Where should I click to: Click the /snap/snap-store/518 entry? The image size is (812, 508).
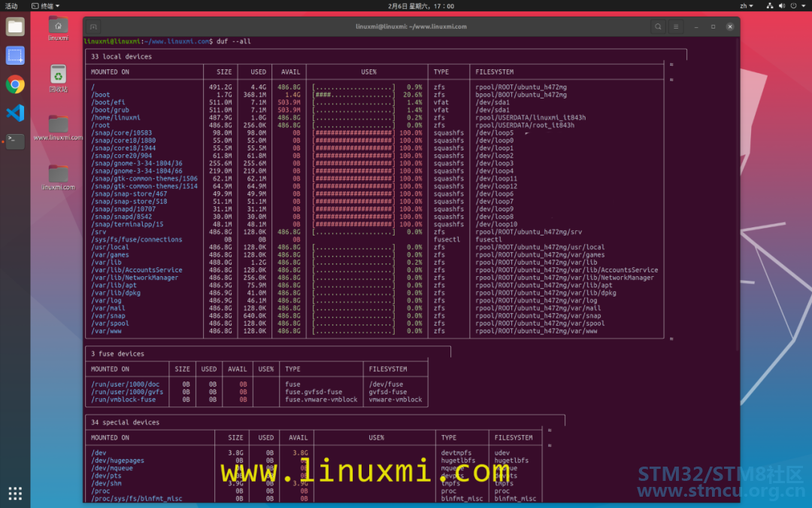(129, 201)
